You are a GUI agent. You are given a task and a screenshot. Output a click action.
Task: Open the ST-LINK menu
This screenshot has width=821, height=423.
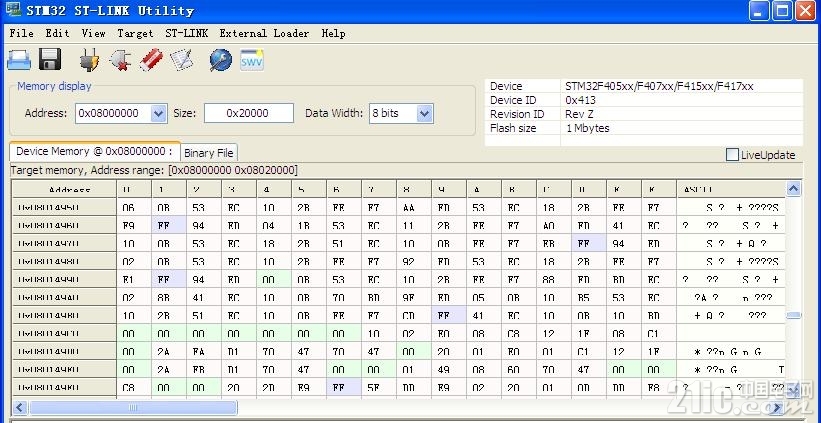coord(187,34)
